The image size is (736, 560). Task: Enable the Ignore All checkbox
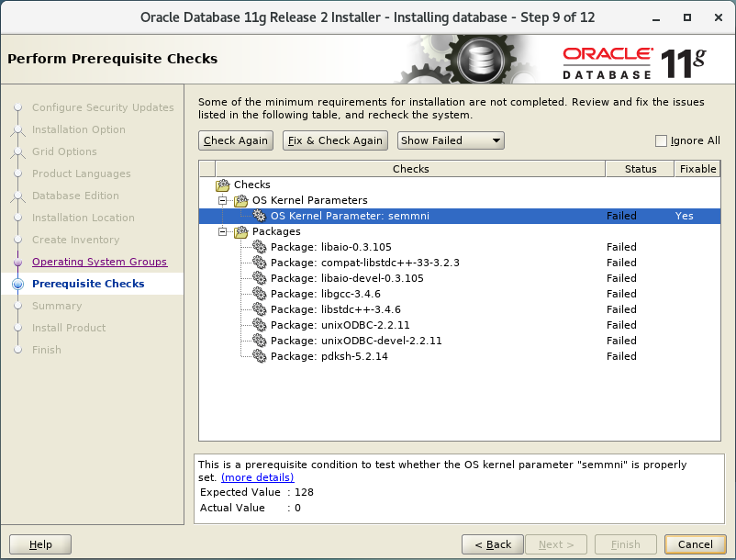coord(661,140)
